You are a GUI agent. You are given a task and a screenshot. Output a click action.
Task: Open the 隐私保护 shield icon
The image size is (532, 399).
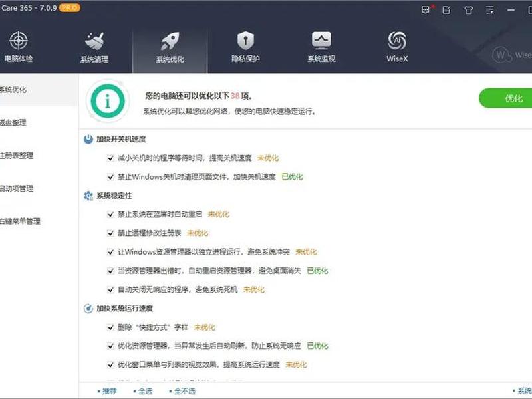tap(245, 41)
